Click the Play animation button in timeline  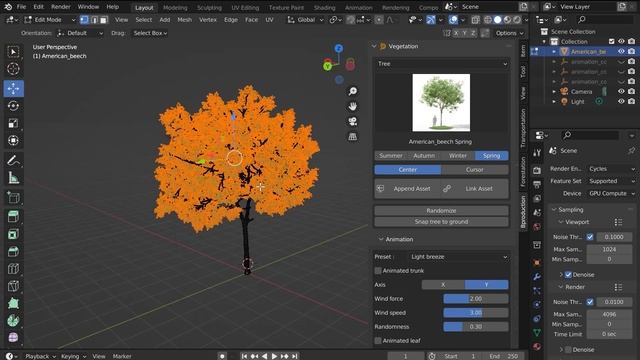(274, 356)
